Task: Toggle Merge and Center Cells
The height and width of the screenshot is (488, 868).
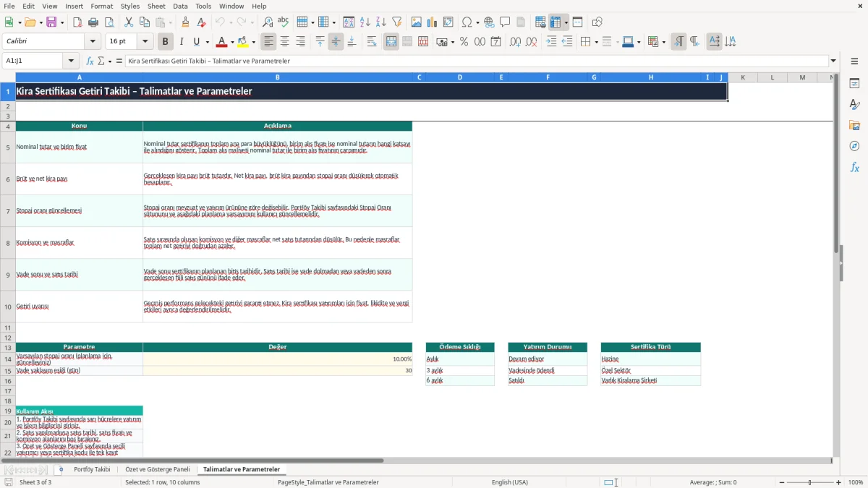Action: (391, 42)
